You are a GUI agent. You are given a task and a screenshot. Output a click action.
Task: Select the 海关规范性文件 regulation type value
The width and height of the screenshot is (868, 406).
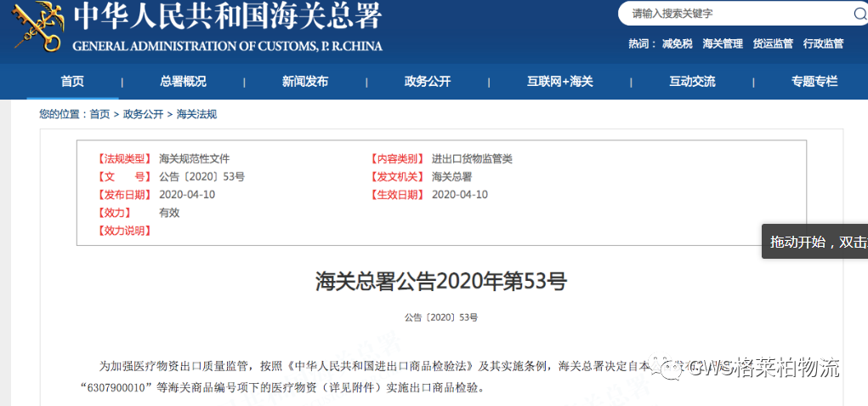coord(195,159)
